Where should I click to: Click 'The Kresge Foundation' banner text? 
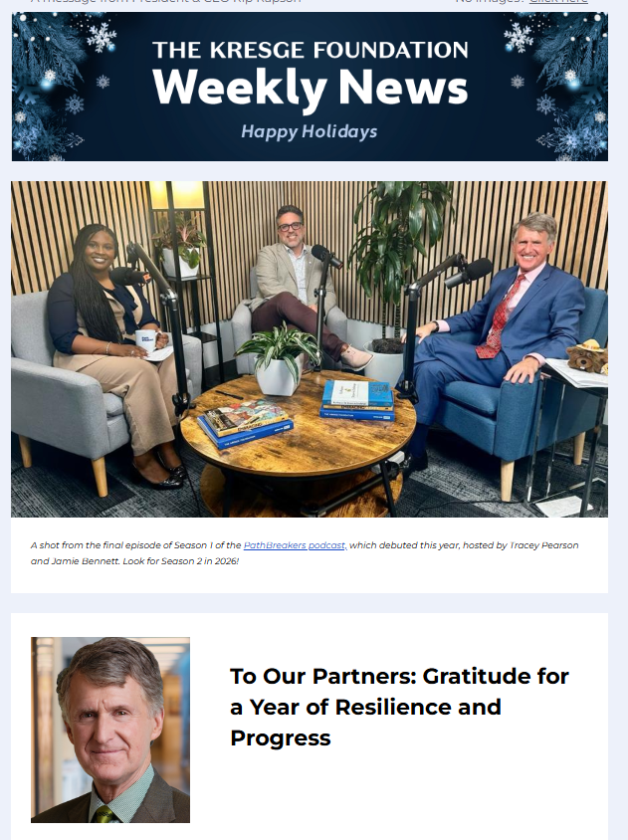click(311, 50)
